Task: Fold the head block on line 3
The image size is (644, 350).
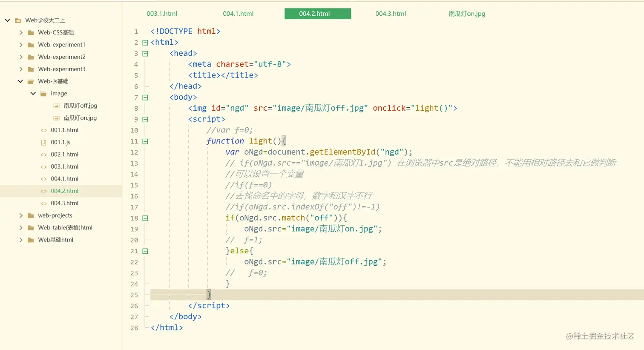Action: (x=145, y=54)
